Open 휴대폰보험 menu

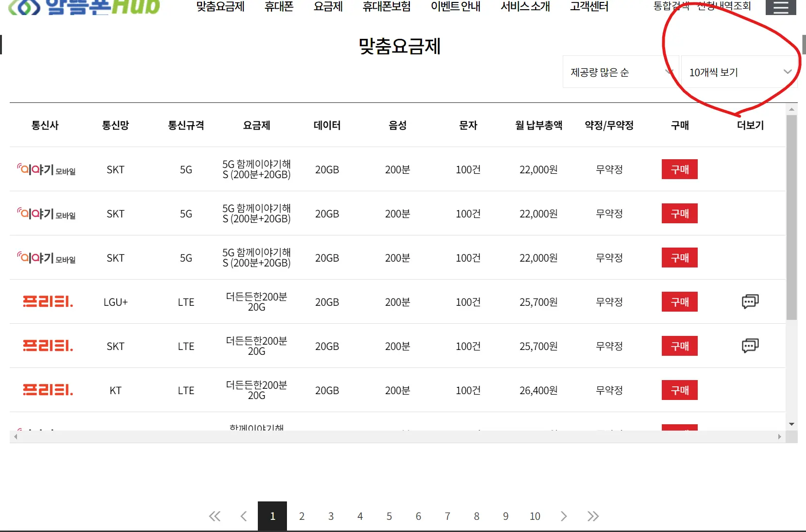click(387, 7)
